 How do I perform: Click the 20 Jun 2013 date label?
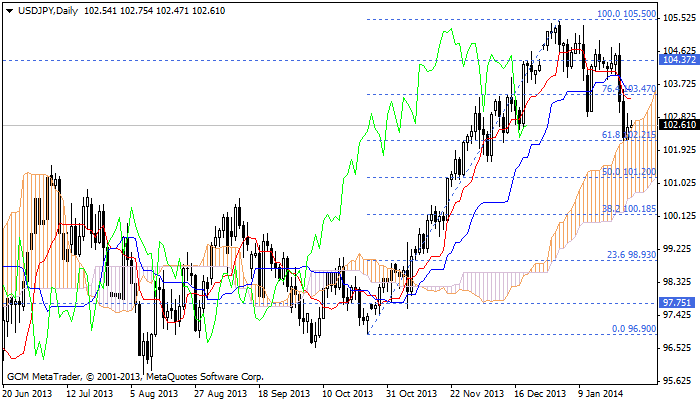pos(27,394)
